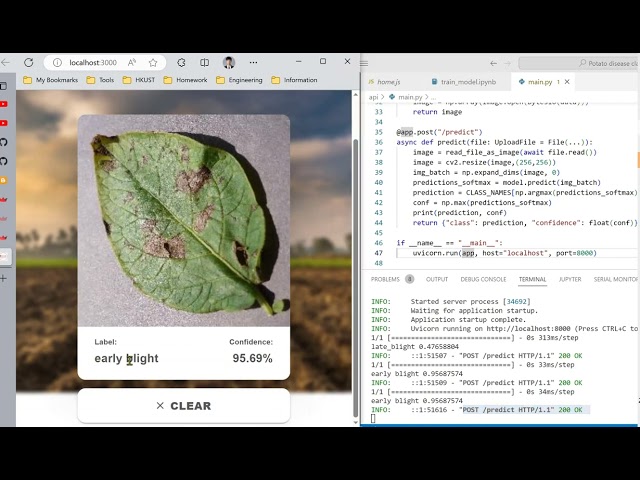
Task: Go back in VS Code navigation
Action: pos(493,63)
